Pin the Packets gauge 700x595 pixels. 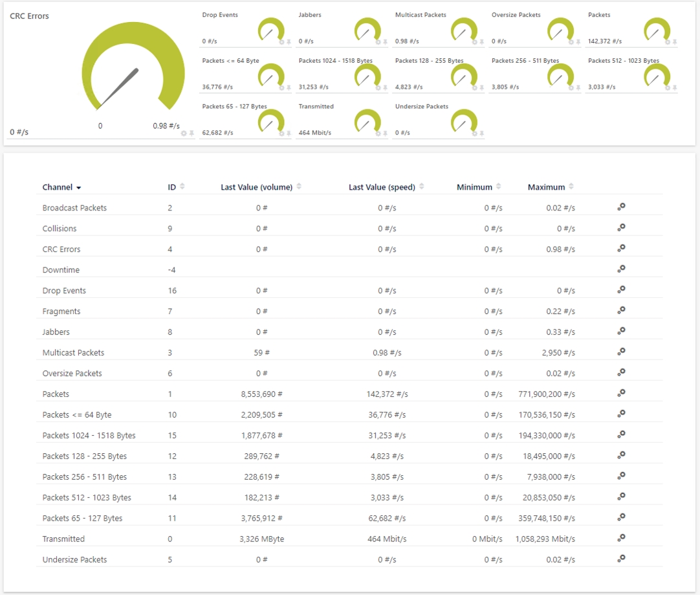click(674, 42)
